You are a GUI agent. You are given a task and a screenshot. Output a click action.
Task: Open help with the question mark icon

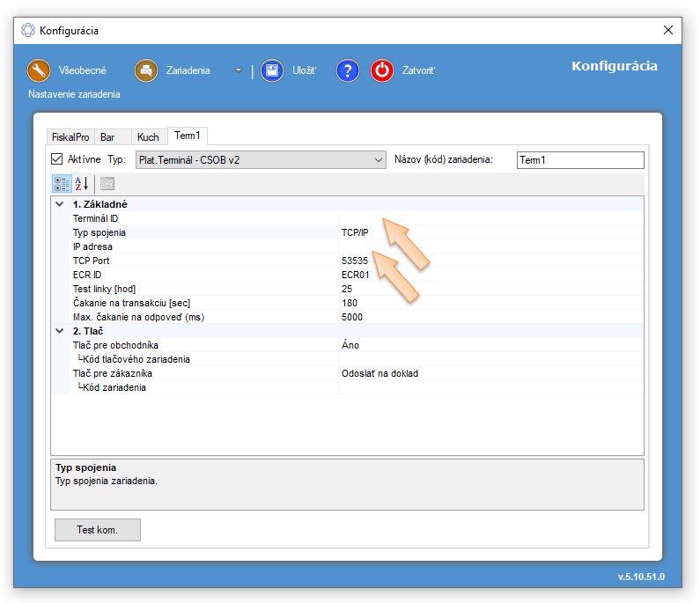[x=348, y=70]
